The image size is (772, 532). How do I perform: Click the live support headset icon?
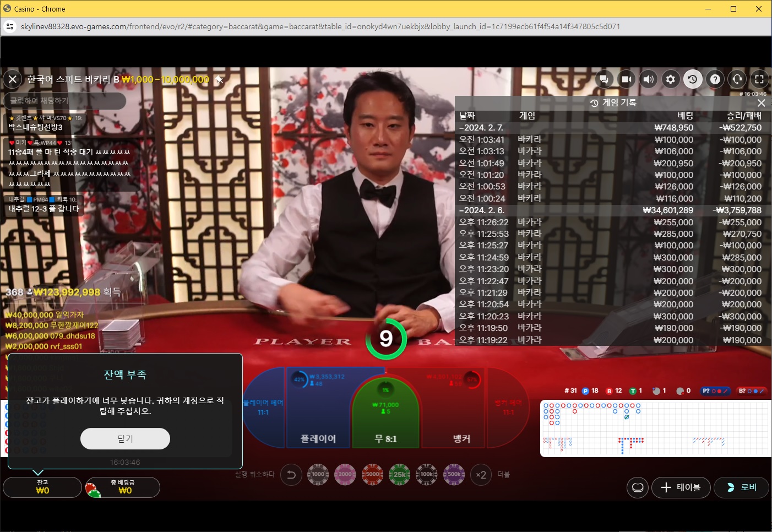[737, 79]
